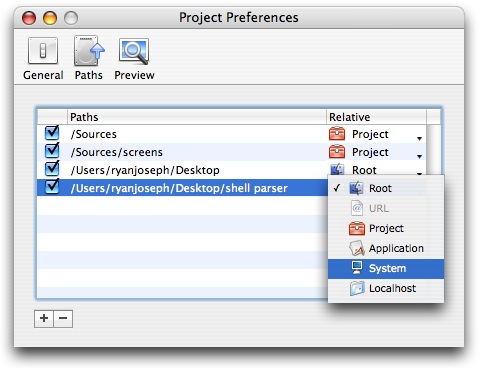The height and width of the screenshot is (368, 479).
Task: Click the toolbox icon in /Sources row
Action: click(337, 134)
